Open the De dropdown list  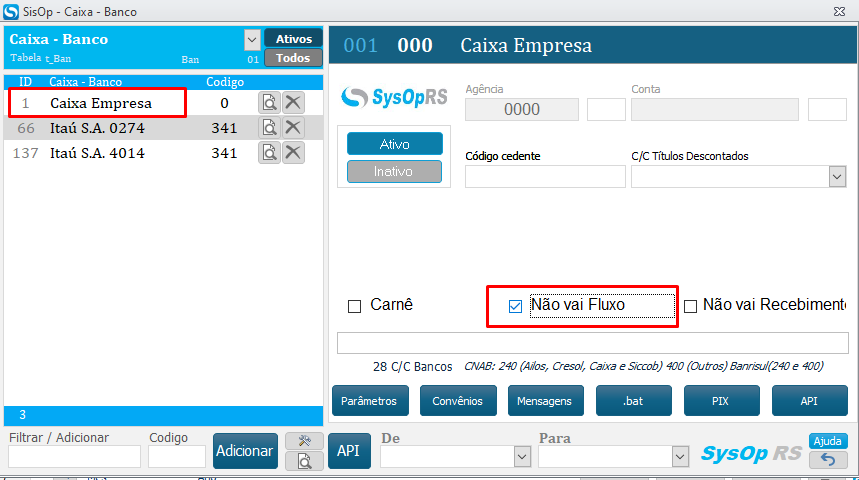[x=521, y=456]
